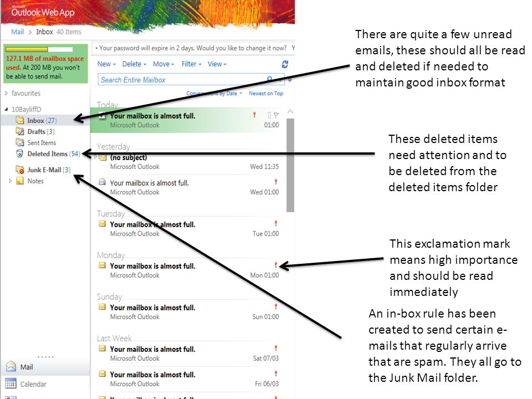The height and width of the screenshot is (399, 532).
Task: Click envelope icon of Tuesday's mailbox full message
Action: [x=102, y=223]
